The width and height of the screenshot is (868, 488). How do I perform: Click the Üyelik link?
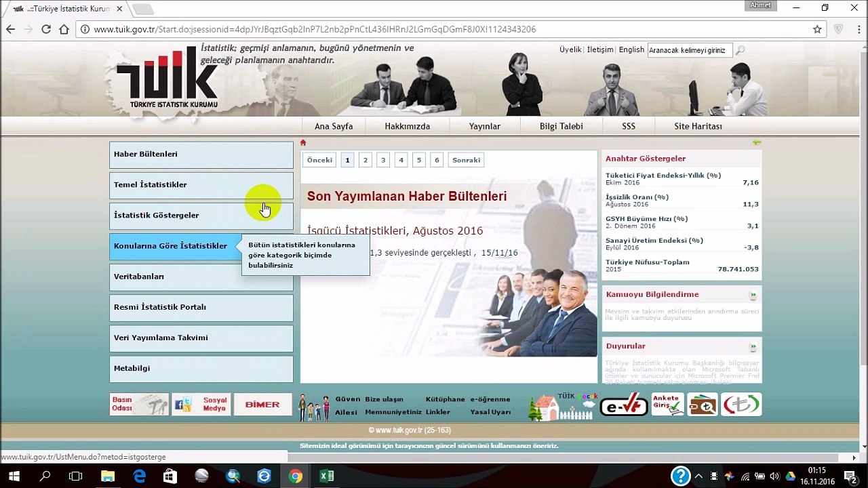click(570, 49)
